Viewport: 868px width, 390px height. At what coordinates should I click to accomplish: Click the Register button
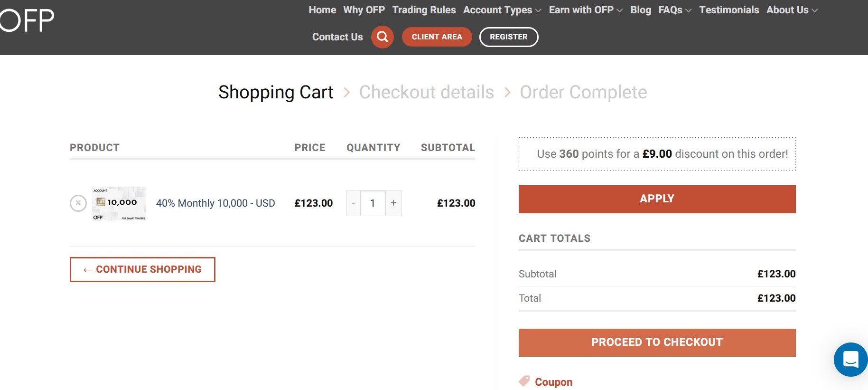pyautogui.click(x=508, y=37)
